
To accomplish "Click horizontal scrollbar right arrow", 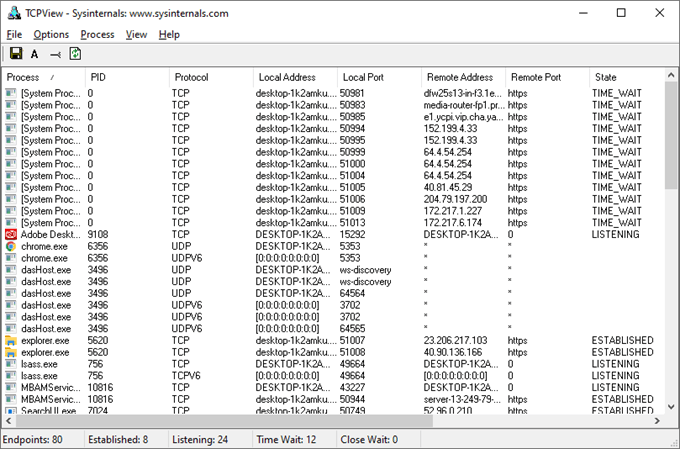I will [657, 420].
